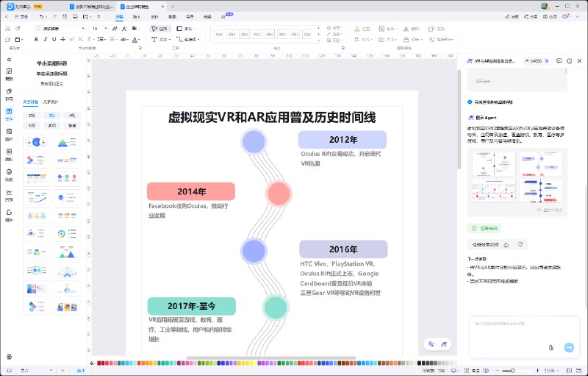Select the 5项 layout filter chip
Image resolution: width=588 pixels, height=376 pixels.
pos(32,126)
